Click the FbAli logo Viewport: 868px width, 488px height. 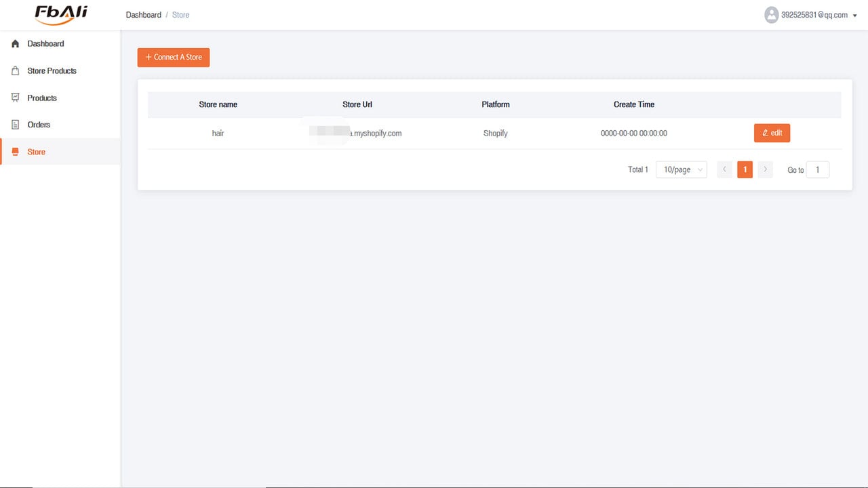(61, 14)
